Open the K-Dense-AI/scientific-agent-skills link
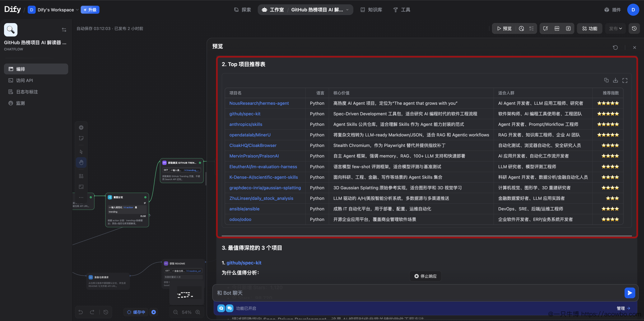This screenshot has height=321, width=644. pos(263,177)
